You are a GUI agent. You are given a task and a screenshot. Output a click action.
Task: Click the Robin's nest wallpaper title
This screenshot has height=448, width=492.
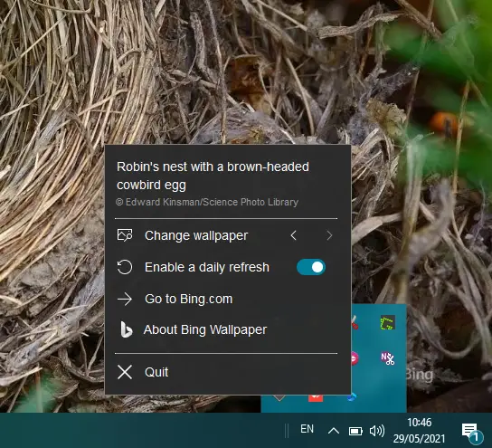[x=213, y=176]
